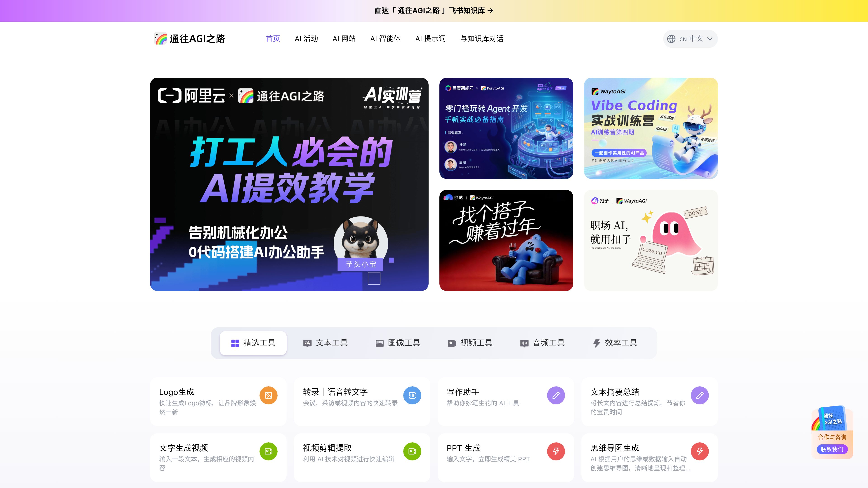Click the green video icon for 视频剪辑提取
The image size is (868, 488).
point(412,451)
